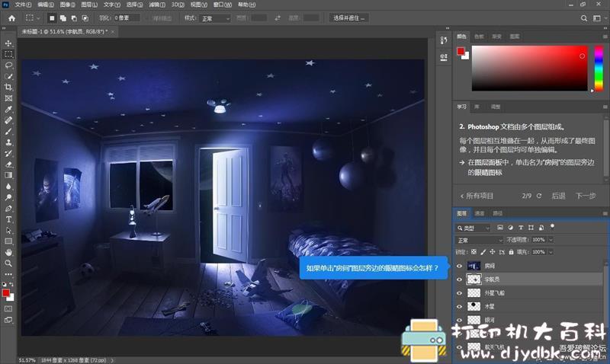
Task: Select the Clone Stamp tool
Action: pyautogui.click(x=8, y=142)
